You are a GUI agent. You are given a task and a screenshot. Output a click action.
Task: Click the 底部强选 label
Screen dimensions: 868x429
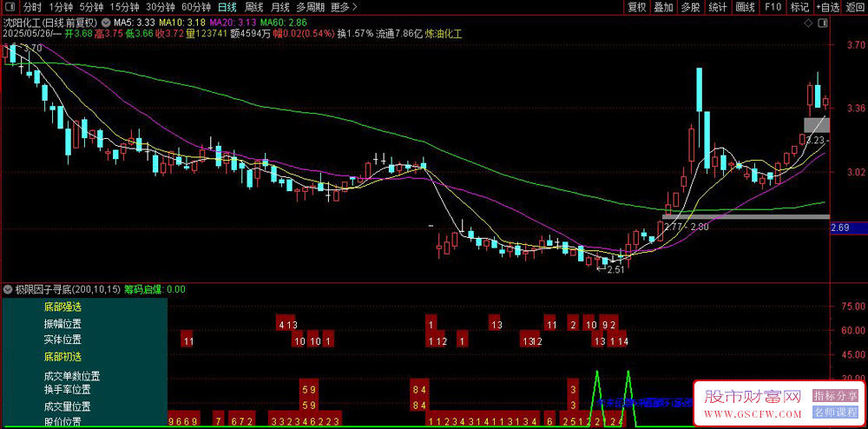62,306
